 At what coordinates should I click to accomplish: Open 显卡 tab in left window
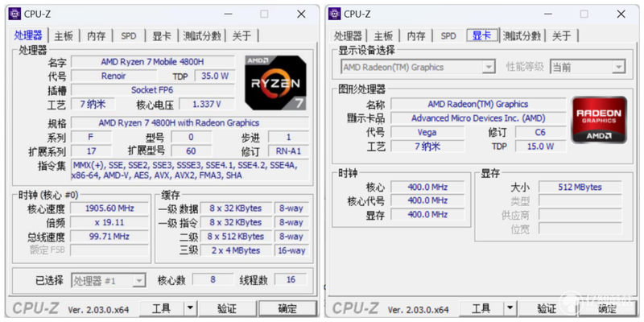[162, 36]
